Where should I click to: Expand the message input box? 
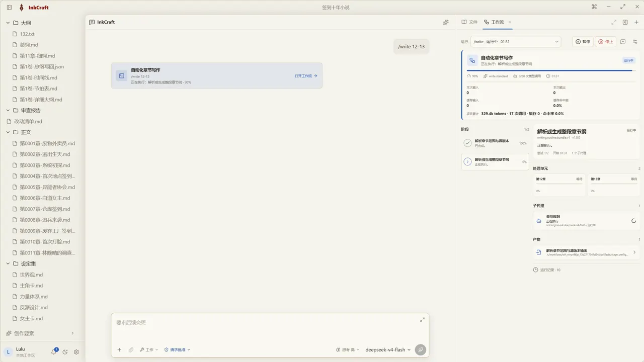tap(422, 320)
